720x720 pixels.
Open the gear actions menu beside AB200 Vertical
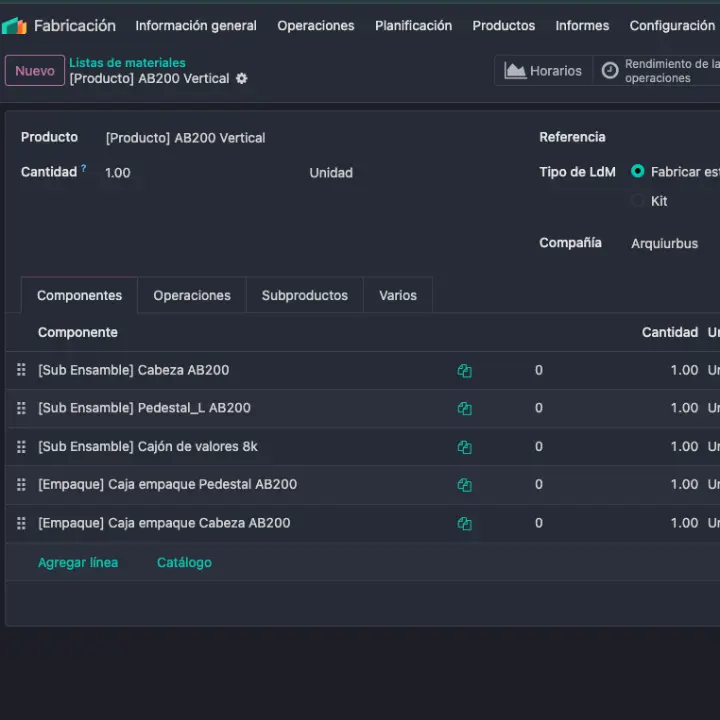241,79
